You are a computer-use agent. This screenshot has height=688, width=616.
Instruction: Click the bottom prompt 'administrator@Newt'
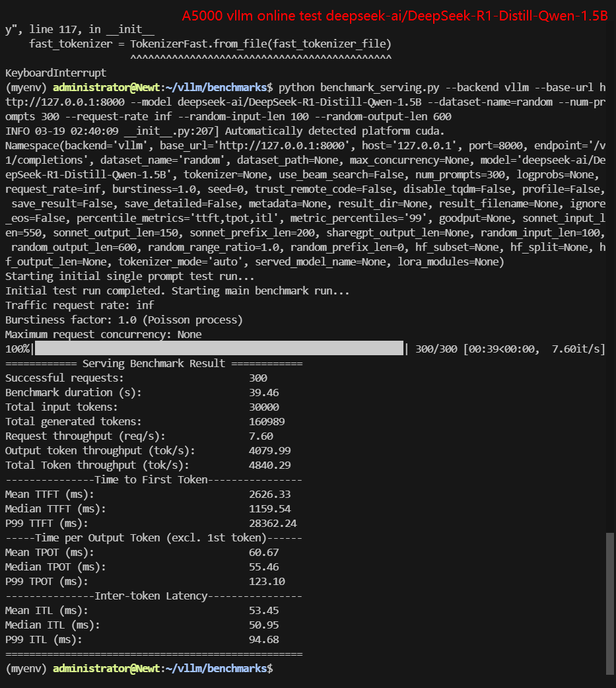106,668
